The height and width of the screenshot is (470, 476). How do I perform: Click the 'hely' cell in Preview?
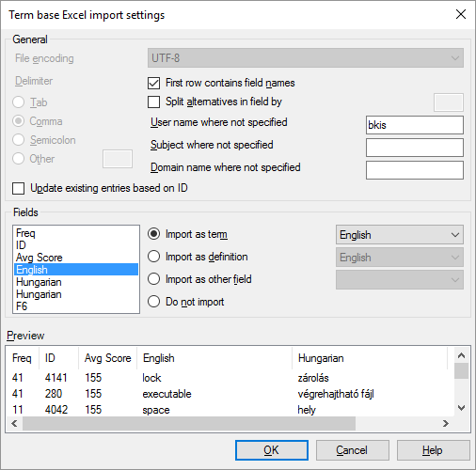[x=307, y=410]
